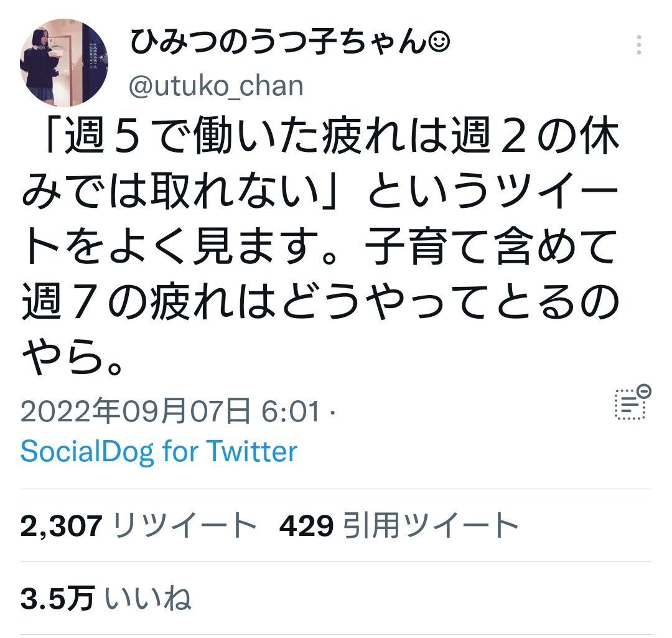Image resolution: width=672 pixels, height=638 pixels.
Task: Click the tweet's final line やら。
Action: (72, 357)
